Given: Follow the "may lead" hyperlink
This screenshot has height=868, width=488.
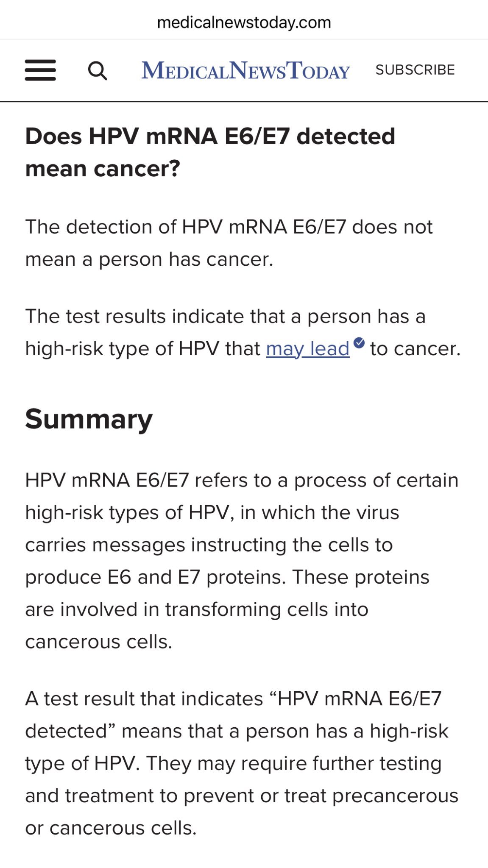Looking at the screenshot, I should [x=307, y=349].
